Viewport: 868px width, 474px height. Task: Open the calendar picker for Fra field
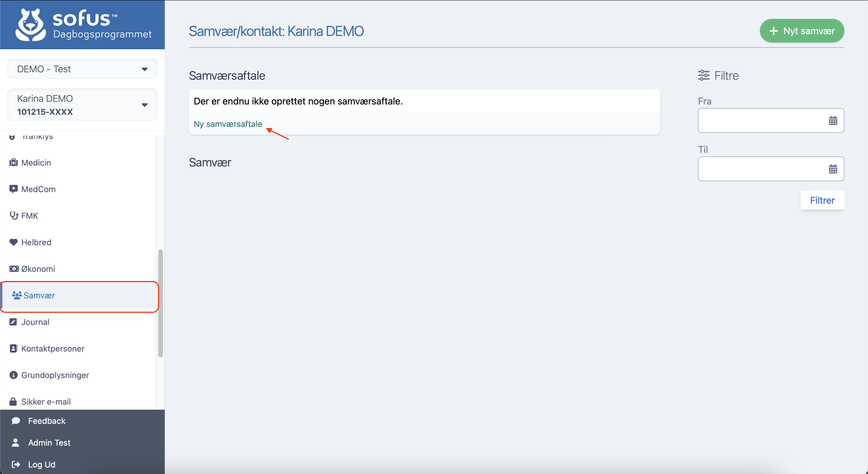(x=833, y=120)
